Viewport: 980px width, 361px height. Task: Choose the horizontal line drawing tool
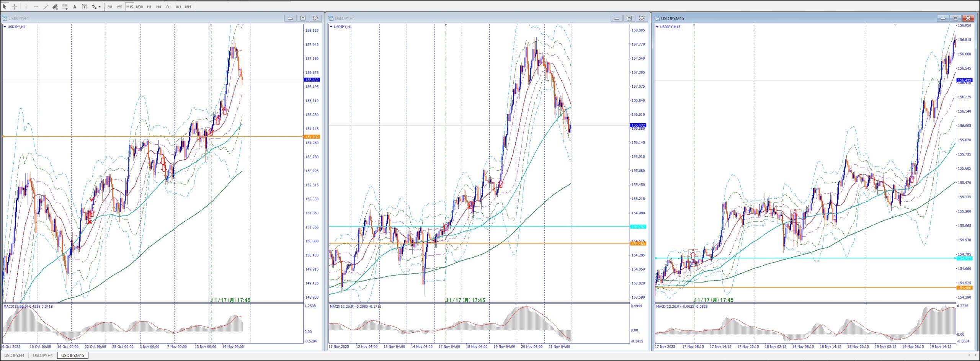click(36, 7)
